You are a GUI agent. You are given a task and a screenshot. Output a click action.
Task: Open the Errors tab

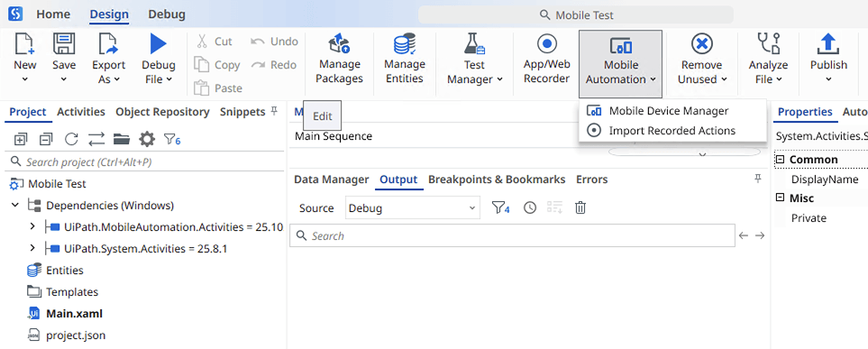pos(592,179)
